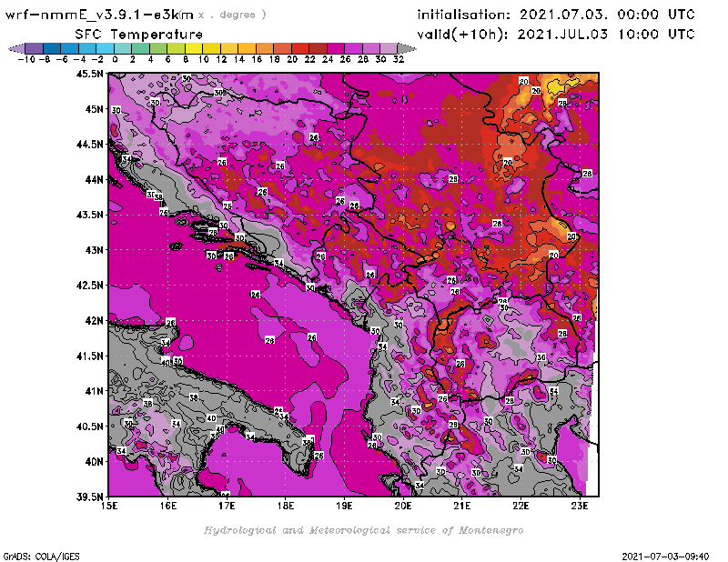Select the '17E' longitude label
The width and height of the screenshot is (728, 562).
227,506
